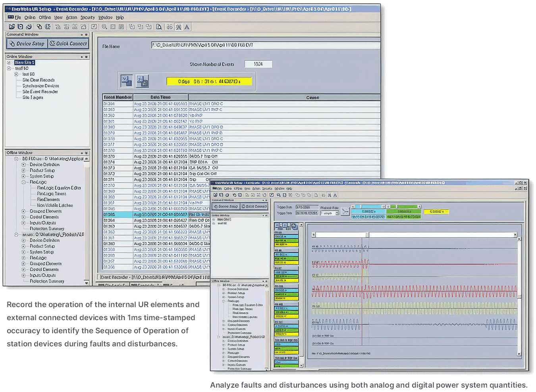Viewport: 536px width, 392px height.
Task: Open the Online menu in main window
Action: [30, 17]
